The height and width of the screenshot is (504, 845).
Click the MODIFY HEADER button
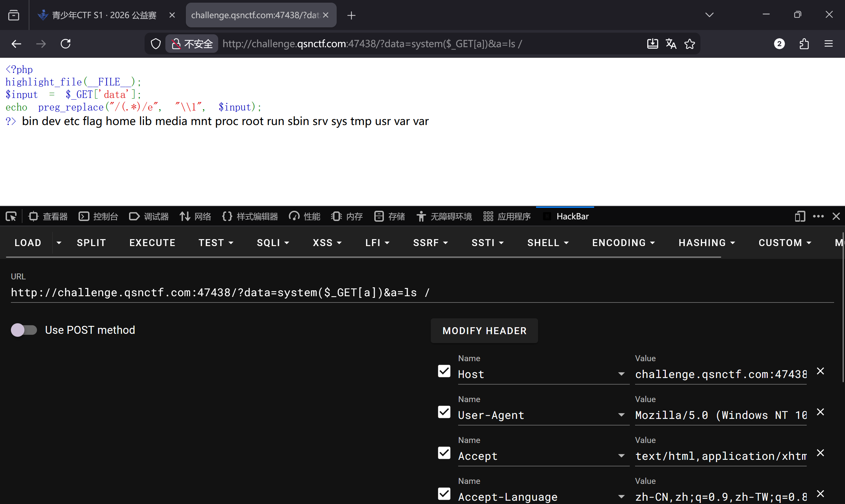(x=484, y=331)
